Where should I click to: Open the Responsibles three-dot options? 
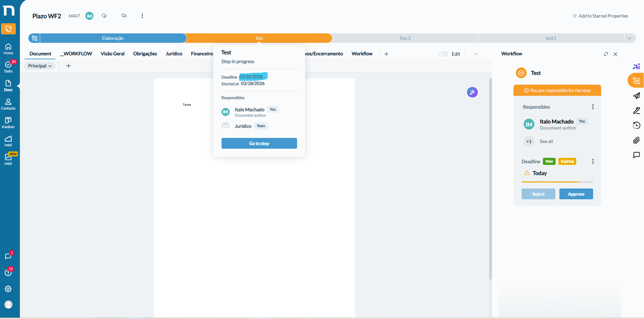593,107
